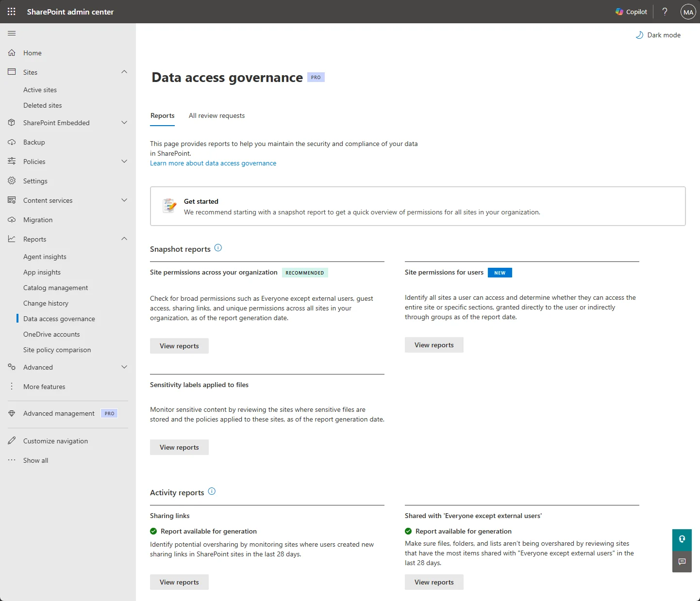This screenshot has height=601, width=700.
Task: Click the More features dots icon
Action: pos(12,387)
